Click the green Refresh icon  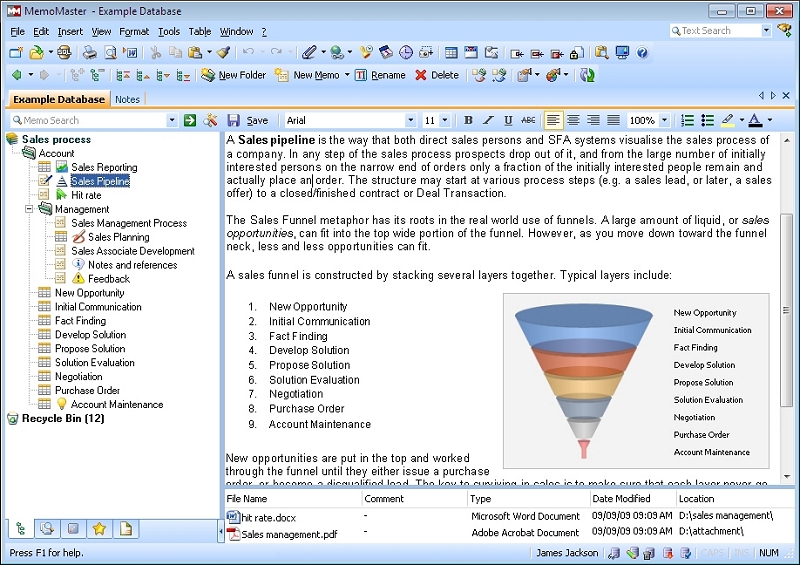[x=587, y=75]
